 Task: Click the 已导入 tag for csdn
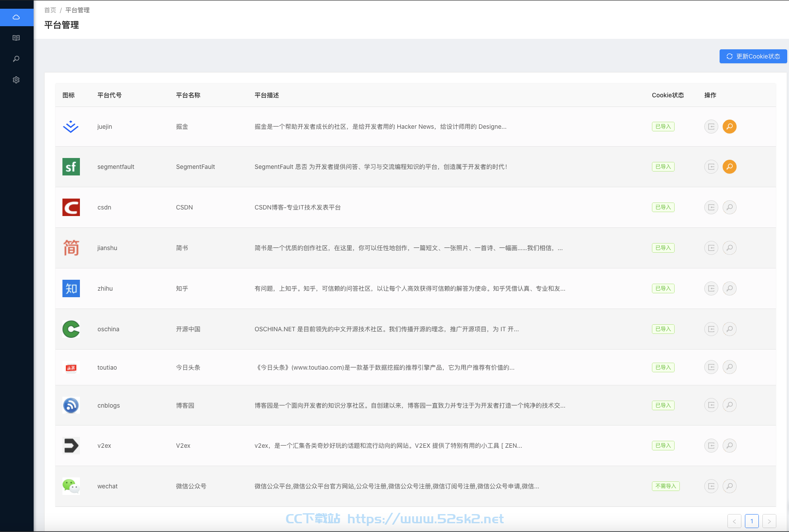(x=663, y=207)
